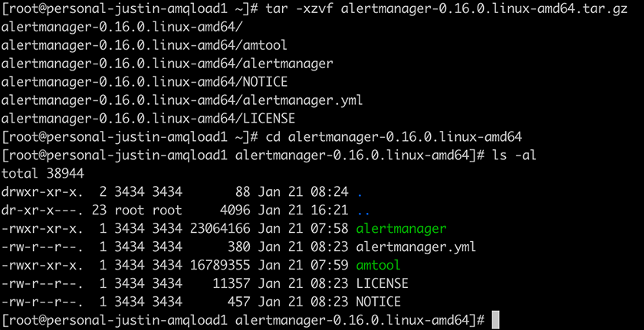Click NOTICE in the ls listing
644x330 pixels.
click(378, 302)
